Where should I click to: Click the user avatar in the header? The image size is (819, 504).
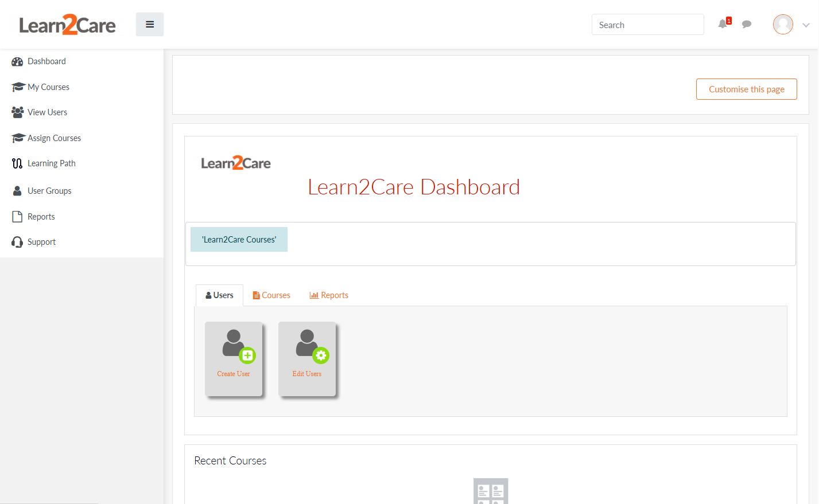pos(783,25)
